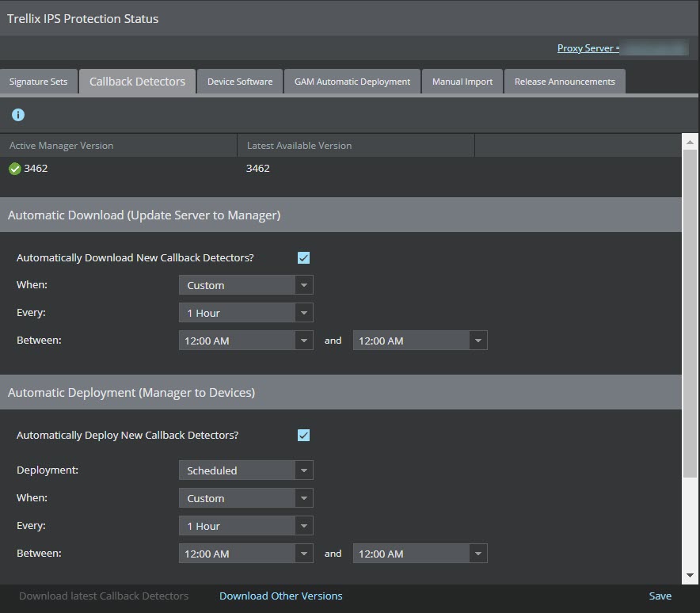Open download Between end time dropdown
Viewport: 700px width, 613px height.
(x=420, y=341)
